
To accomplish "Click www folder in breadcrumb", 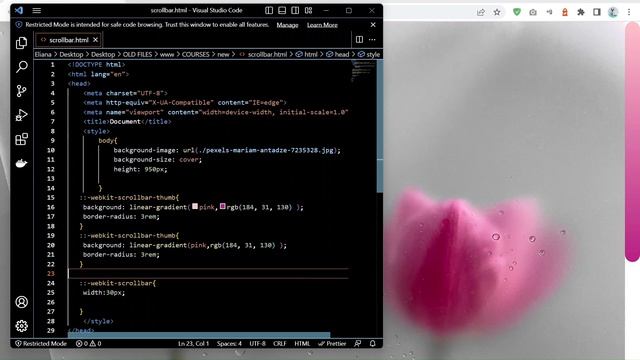I will pyautogui.click(x=167, y=54).
